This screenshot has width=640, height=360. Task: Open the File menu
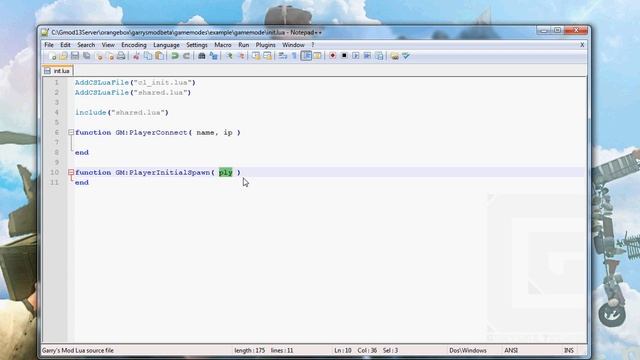click(49, 45)
